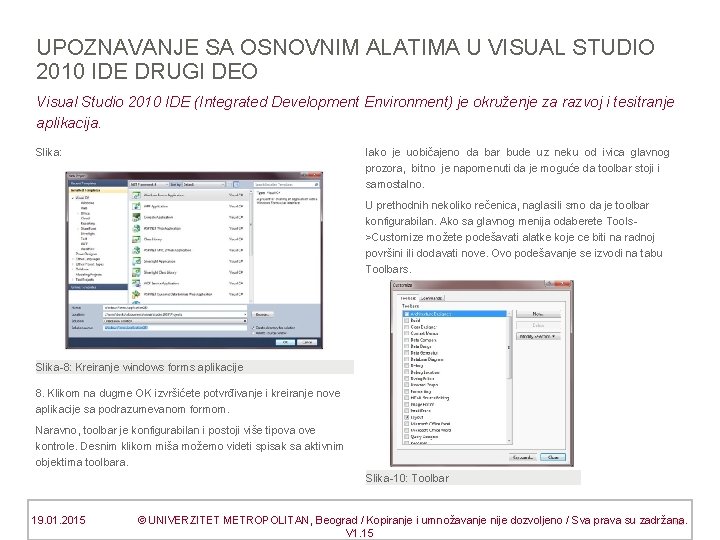
Task: Switch to small icons view in New Project
Action: coord(230,185)
